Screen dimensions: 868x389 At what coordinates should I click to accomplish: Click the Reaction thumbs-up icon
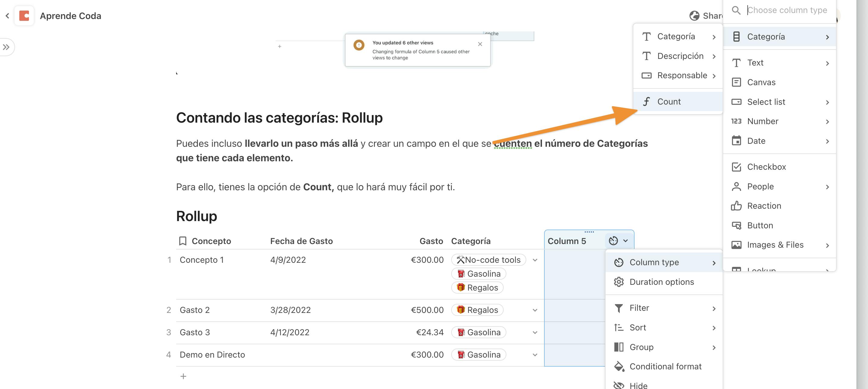click(736, 206)
